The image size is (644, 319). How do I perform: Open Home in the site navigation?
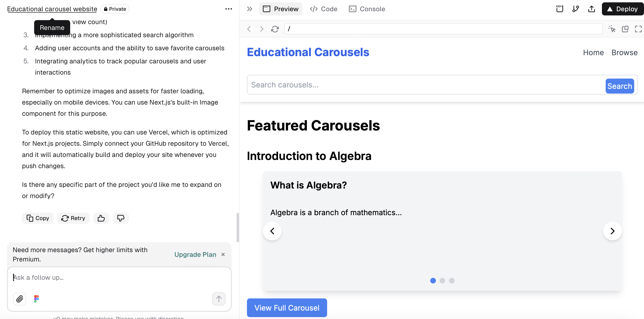593,52
